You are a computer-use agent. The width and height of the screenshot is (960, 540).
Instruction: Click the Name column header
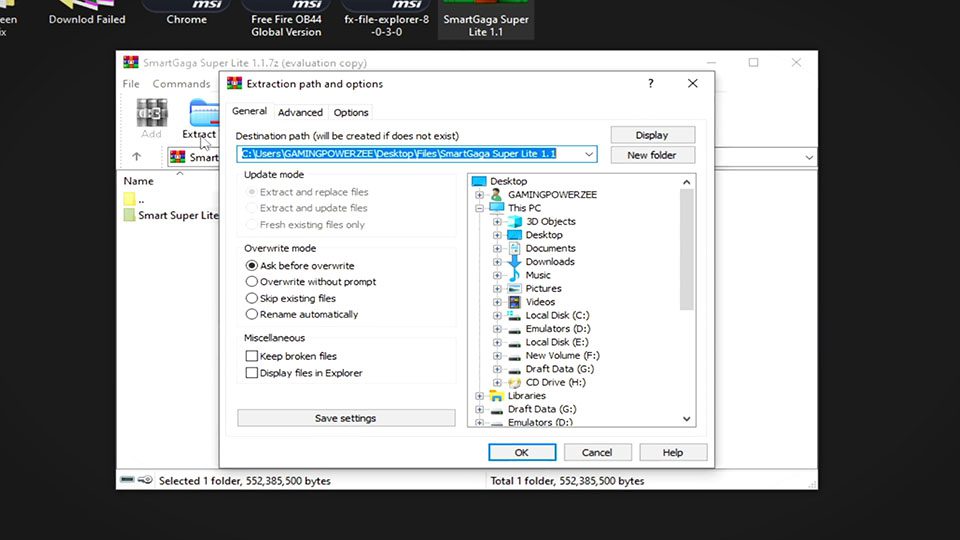pos(138,181)
